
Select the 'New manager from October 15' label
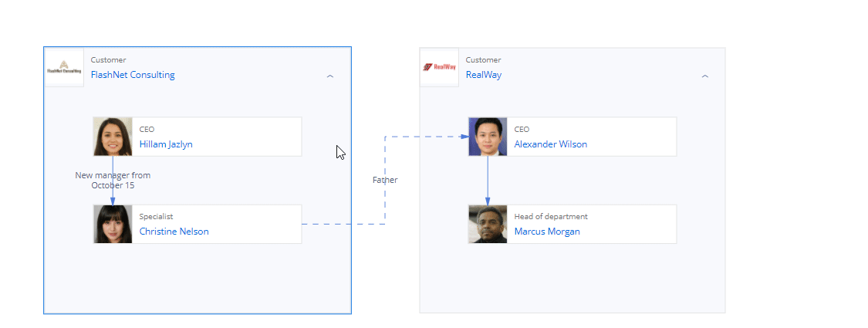click(x=113, y=180)
